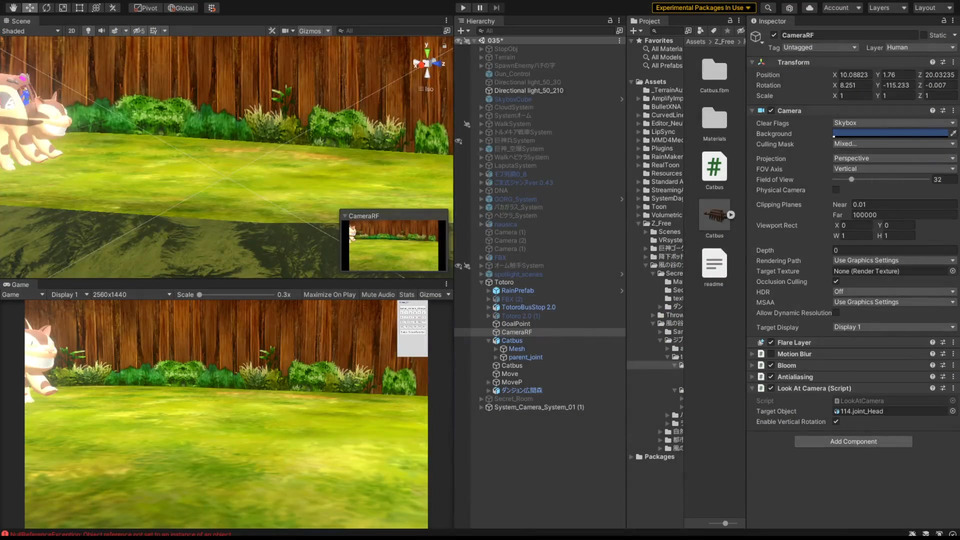Collapse the Transform component foldout
Screen dimensions: 960x540
pos(752,62)
